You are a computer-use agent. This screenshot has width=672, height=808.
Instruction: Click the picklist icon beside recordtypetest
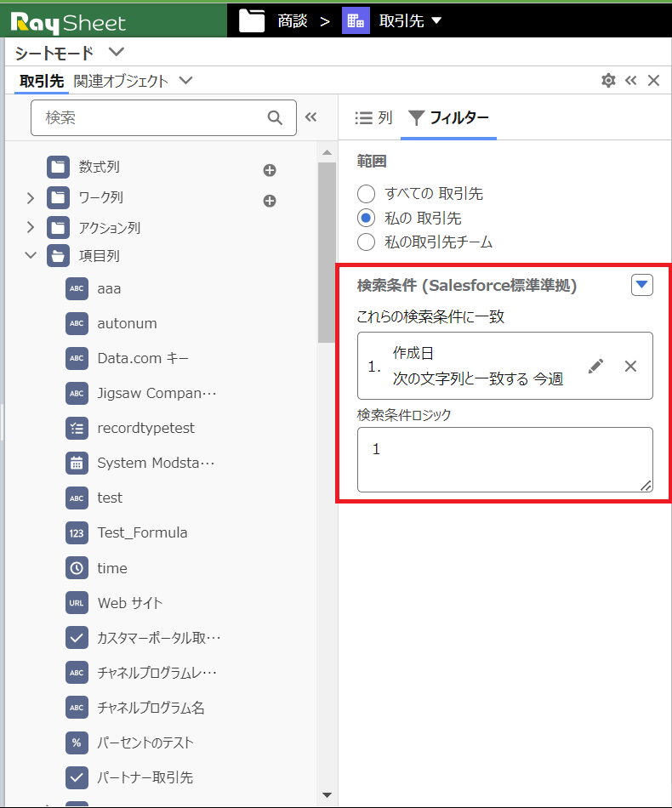pos(77,428)
